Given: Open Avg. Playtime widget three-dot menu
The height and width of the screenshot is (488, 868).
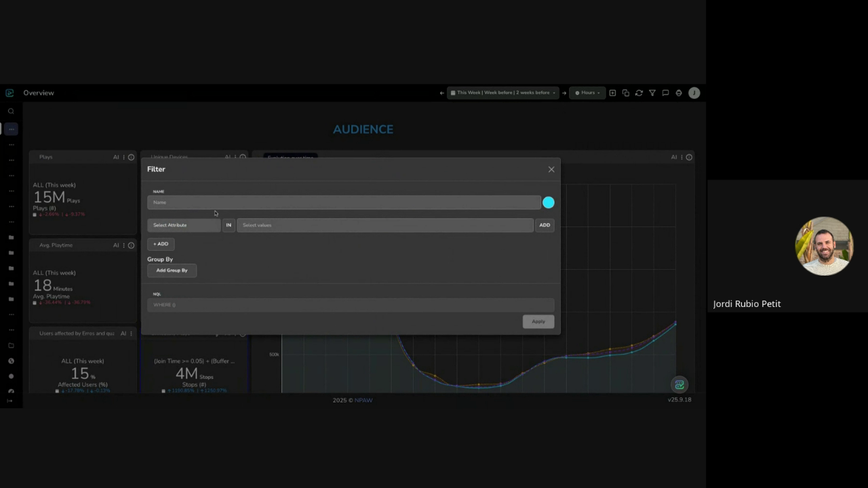Looking at the screenshot, I should [x=124, y=245].
